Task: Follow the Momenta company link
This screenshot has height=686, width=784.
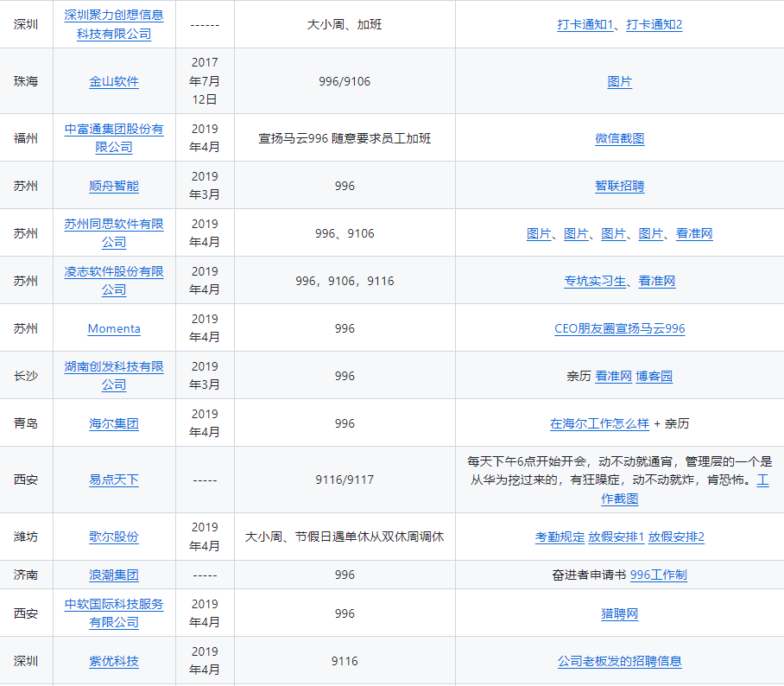Action: [114, 328]
